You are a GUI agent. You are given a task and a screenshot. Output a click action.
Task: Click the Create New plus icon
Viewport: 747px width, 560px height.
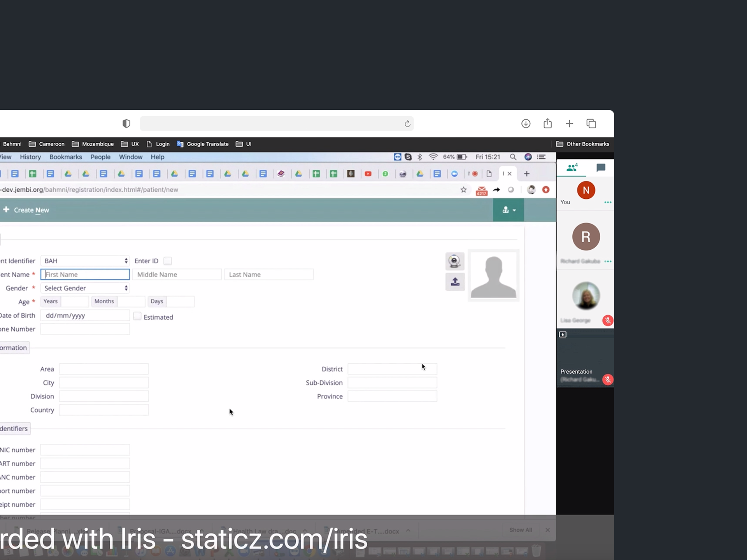6,210
